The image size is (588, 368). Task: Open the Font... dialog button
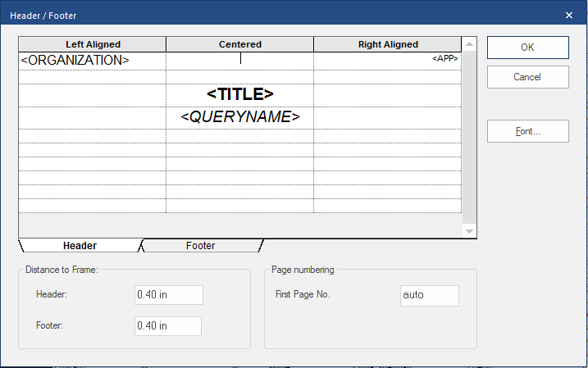point(527,131)
